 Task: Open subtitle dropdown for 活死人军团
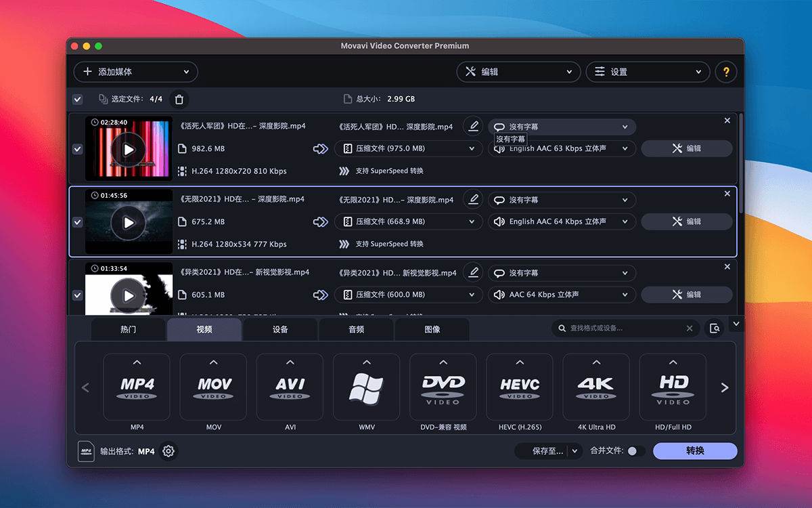(x=562, y=127)
